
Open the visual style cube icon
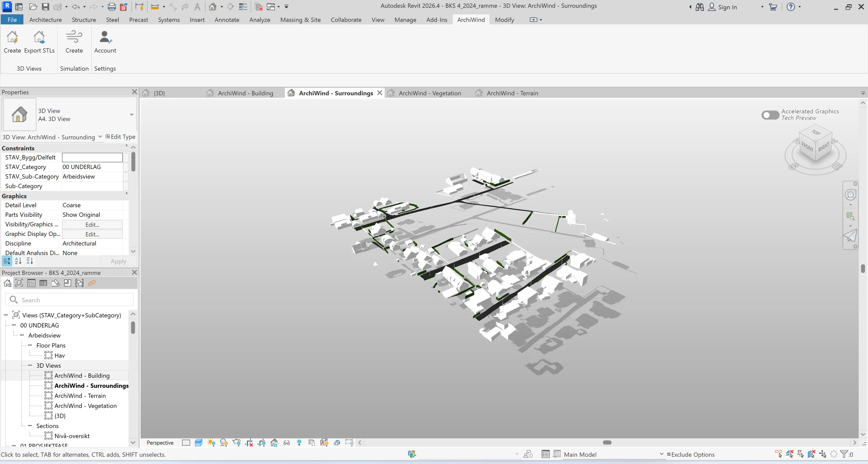(199, 443)
